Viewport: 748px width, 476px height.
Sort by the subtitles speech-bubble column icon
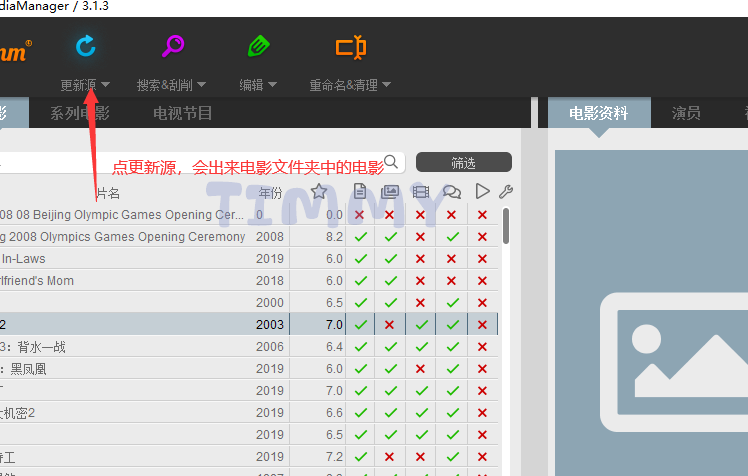tap(452, 192)
